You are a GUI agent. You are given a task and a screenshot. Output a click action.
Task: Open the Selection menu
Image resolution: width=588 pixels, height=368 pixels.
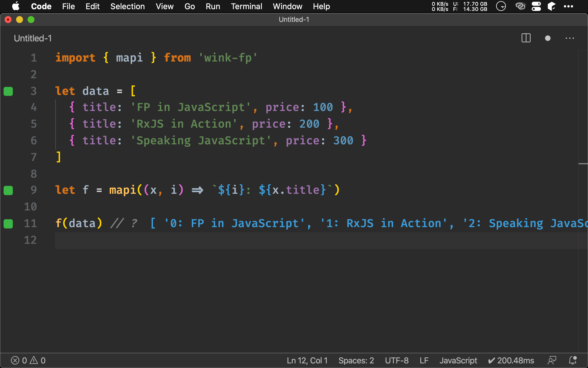click(127, 6)
